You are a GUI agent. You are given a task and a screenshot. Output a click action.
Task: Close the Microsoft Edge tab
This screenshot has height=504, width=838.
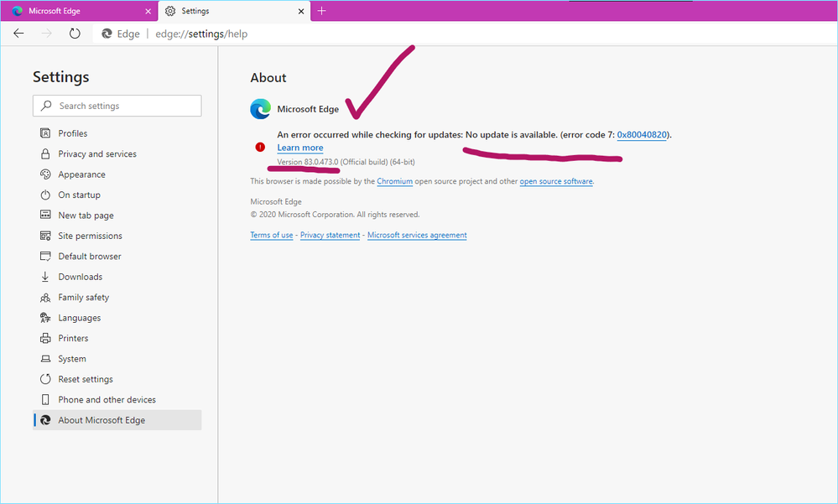[x=148, y=11]
